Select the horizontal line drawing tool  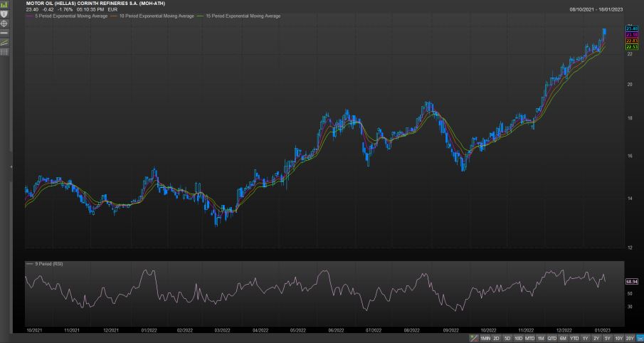pos(4,33)
